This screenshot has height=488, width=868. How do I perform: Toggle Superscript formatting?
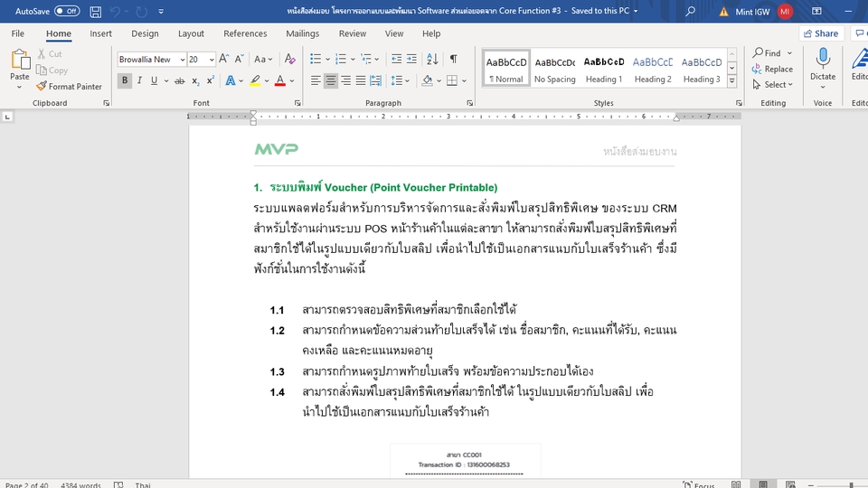tap(211, 80)
